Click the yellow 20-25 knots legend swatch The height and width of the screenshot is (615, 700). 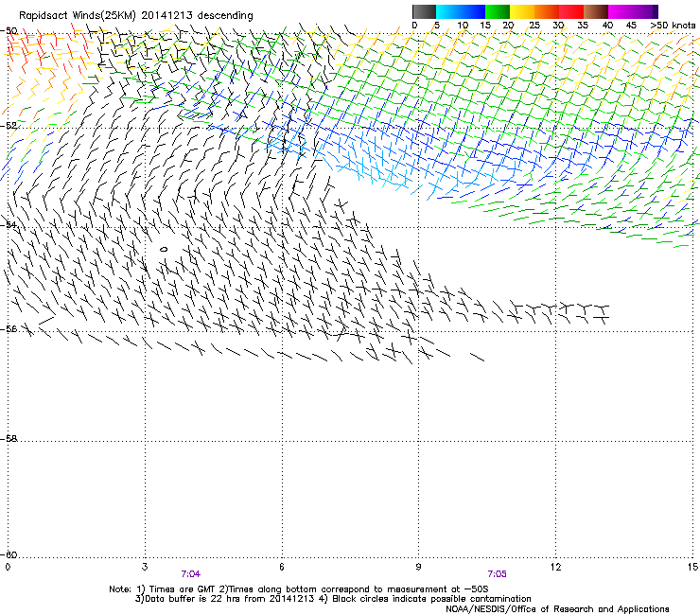522,11
